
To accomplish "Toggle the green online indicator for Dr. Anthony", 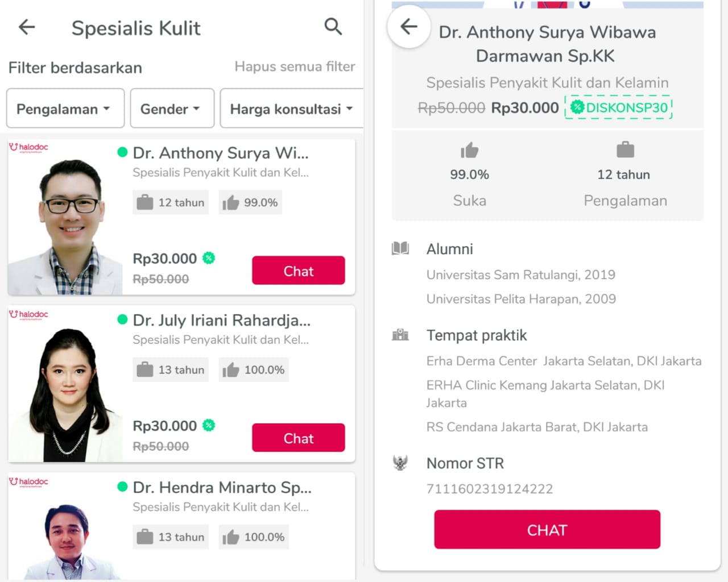I will (121, 152).
